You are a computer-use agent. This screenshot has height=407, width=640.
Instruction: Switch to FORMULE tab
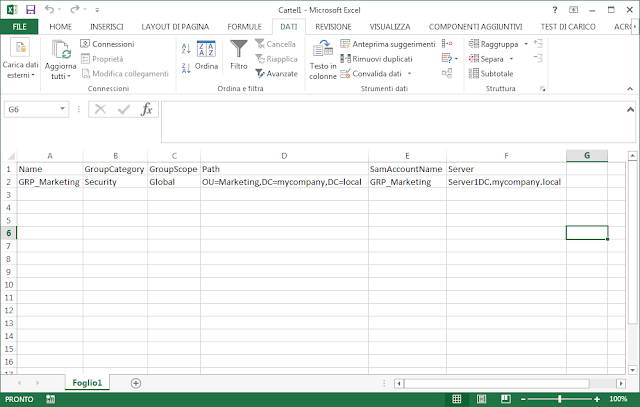pyautogui.click(x=244, y=27)
